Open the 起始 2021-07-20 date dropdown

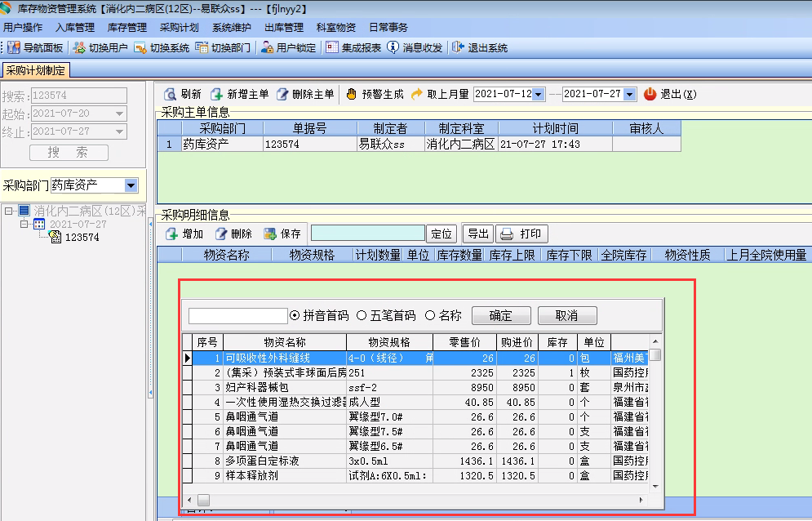tap(120, 113)
